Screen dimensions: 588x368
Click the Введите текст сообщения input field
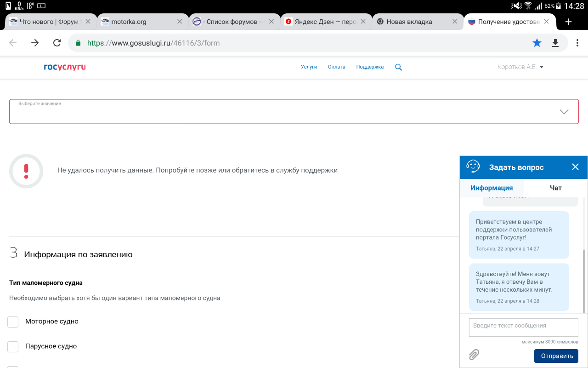click(523, 328)
